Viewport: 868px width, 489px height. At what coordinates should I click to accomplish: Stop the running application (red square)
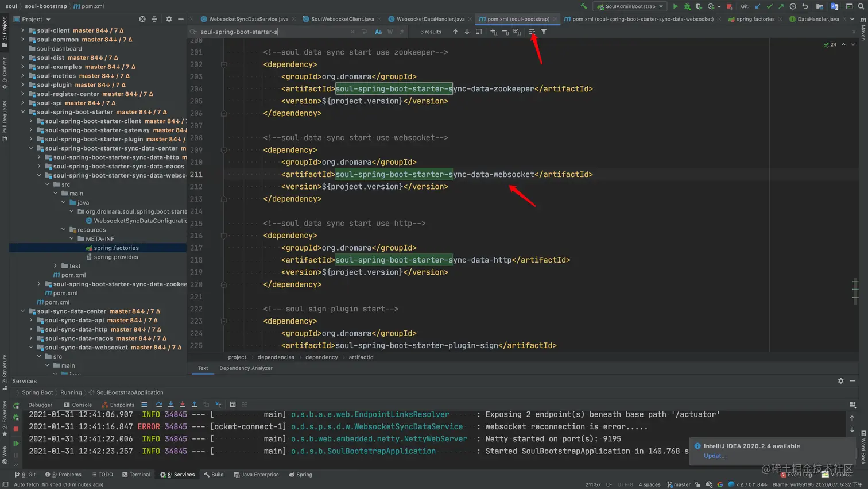pos(729,6)
